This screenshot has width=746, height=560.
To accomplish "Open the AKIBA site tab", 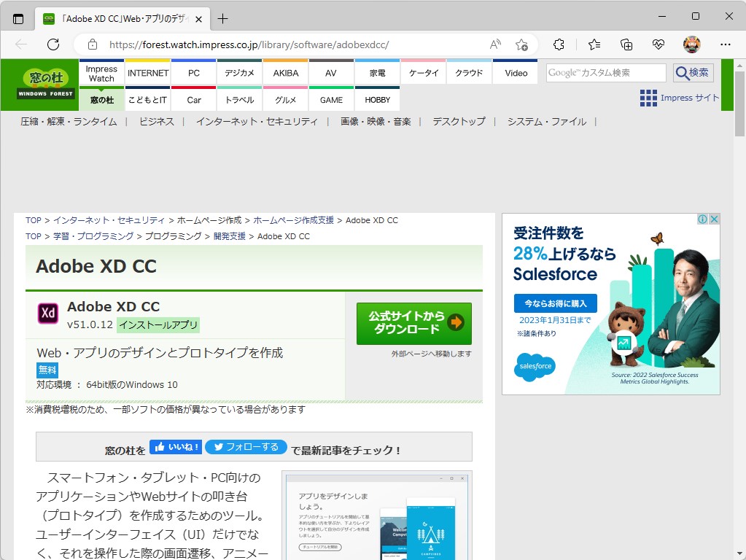I will tap(285, 73).
